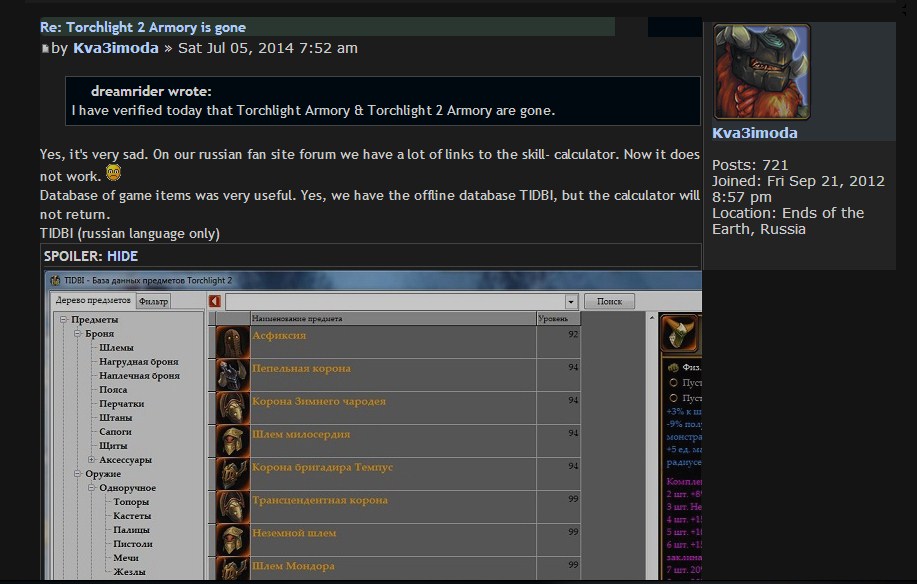Select Пояса in the item tree
The width and height of the screenshot is (917, 584).
click(x=113, y=389)
